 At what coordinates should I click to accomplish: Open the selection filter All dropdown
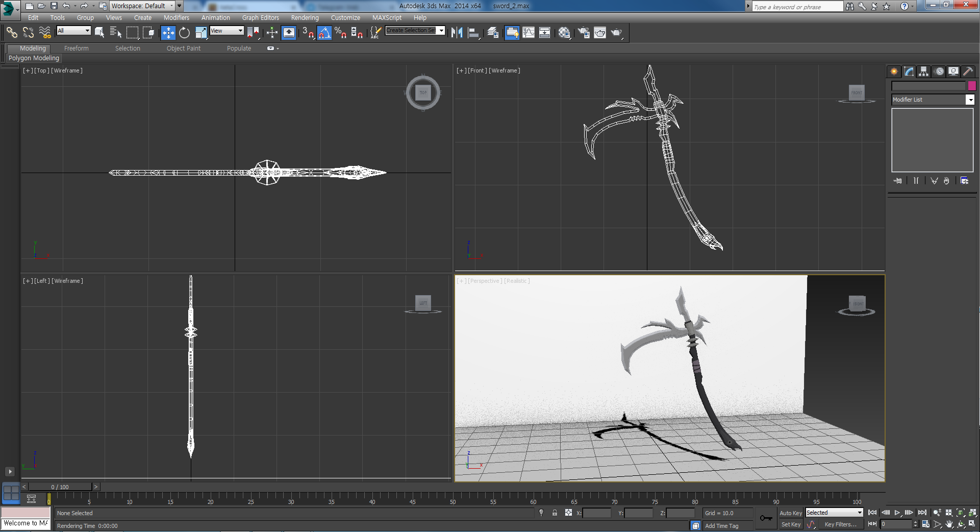tap(73, 31)
